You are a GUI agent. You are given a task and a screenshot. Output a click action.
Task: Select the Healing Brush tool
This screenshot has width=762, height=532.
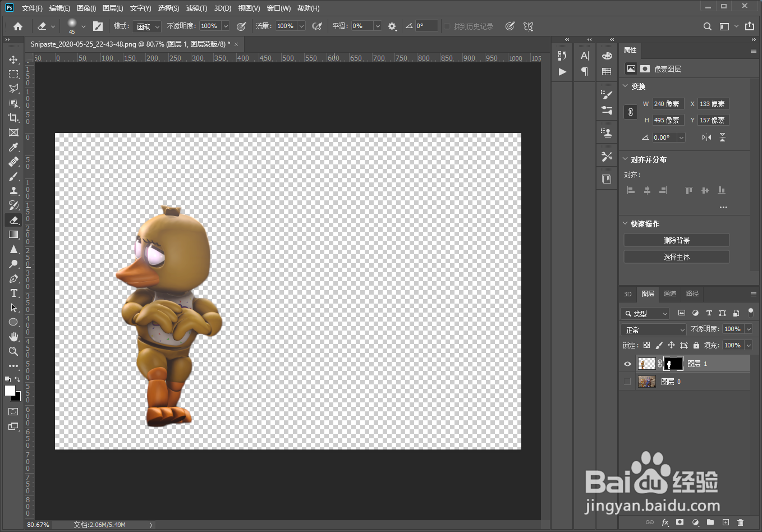(x=13, y=162)
